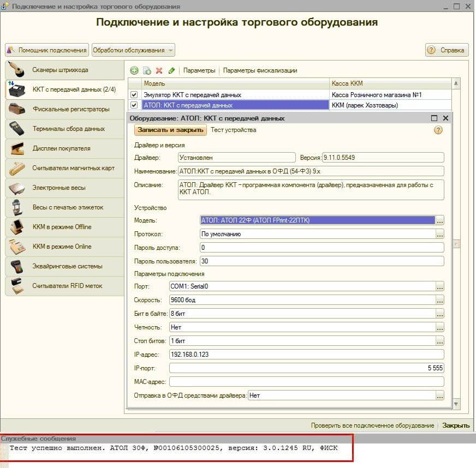Click the fiscal registrar device icon
Screen dimensions: 476x468
(17, 109)
